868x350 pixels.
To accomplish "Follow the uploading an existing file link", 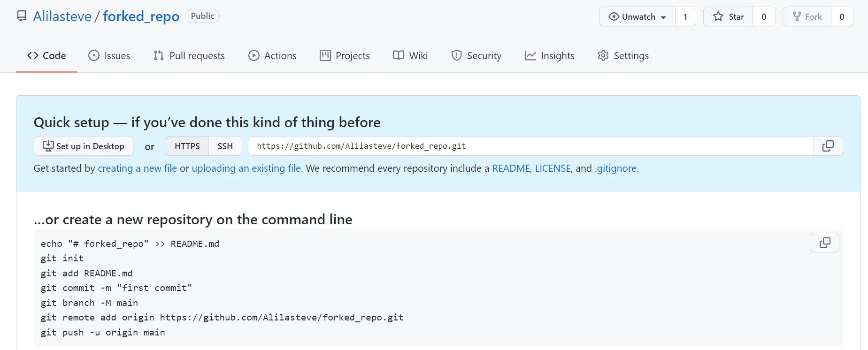I will point(246,168).
